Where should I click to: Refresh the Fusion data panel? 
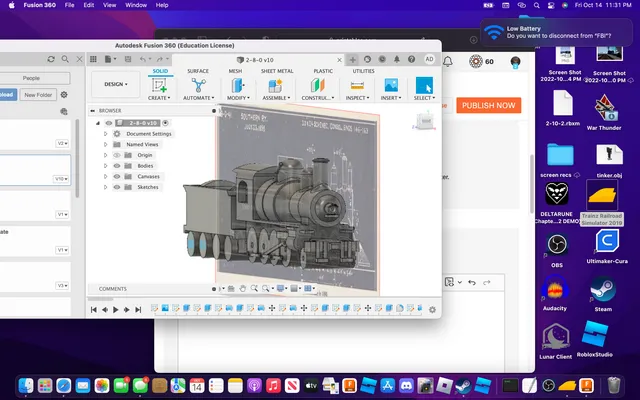[x=51, y=59]
